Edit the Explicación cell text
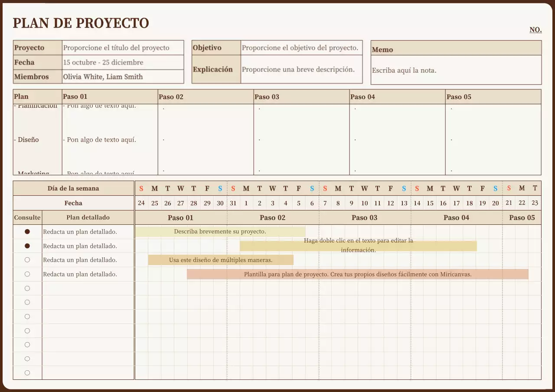Viewport: 555px width, 392px height. pyautogui.click(x=301, y=69)
